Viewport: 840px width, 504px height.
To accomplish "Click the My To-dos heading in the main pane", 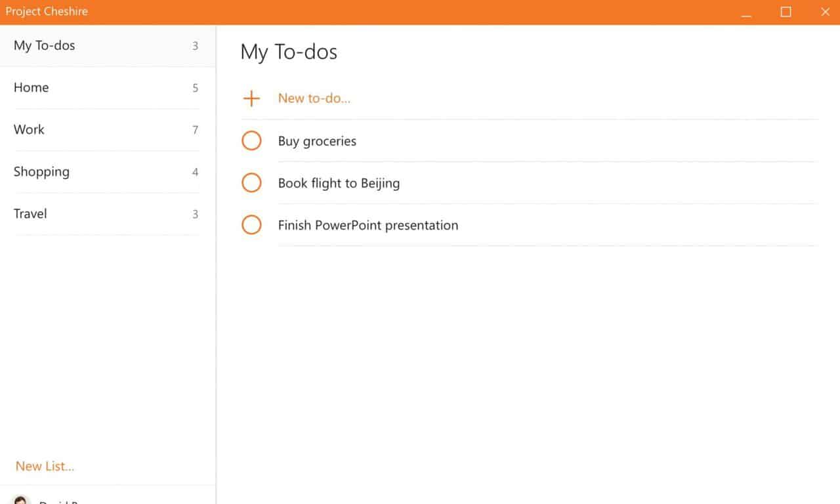I will click(289, 52).
